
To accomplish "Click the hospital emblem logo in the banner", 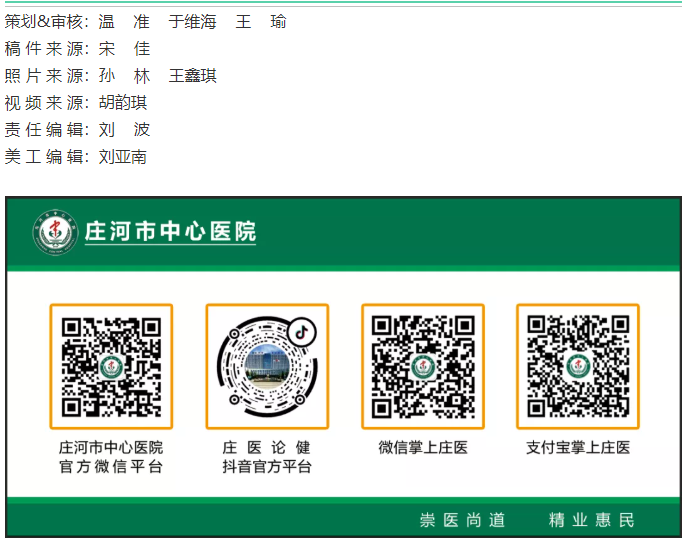I will [55, 232].
